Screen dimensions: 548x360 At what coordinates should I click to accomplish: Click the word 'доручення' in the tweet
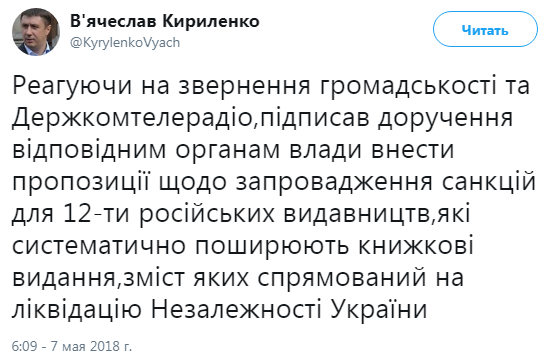tap(445, 119)
